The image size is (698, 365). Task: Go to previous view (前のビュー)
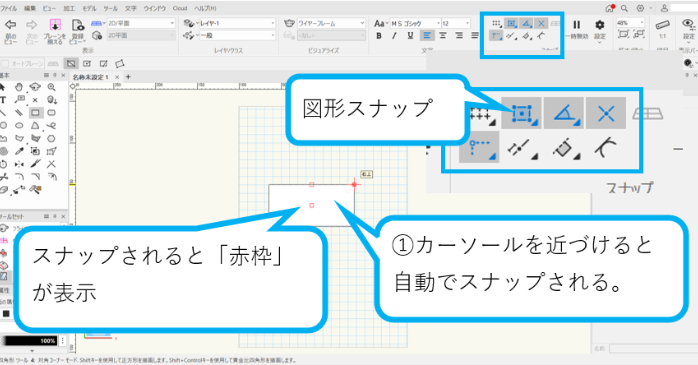(10, 31)
